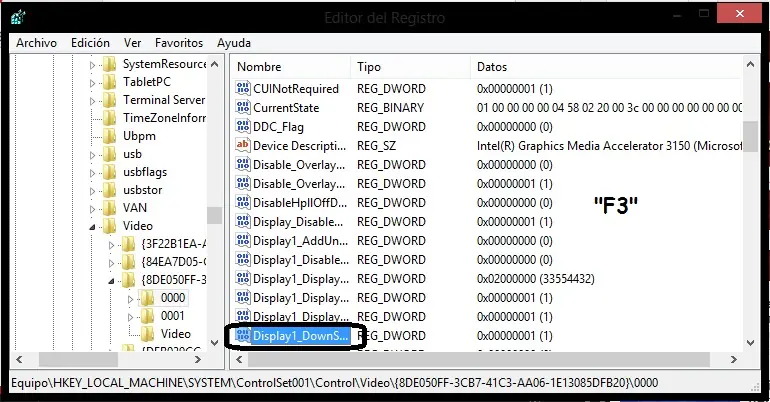Screen dimensions: 770x402
Task: Click the tree pane scroll down arrow
Action: point(215,343)
